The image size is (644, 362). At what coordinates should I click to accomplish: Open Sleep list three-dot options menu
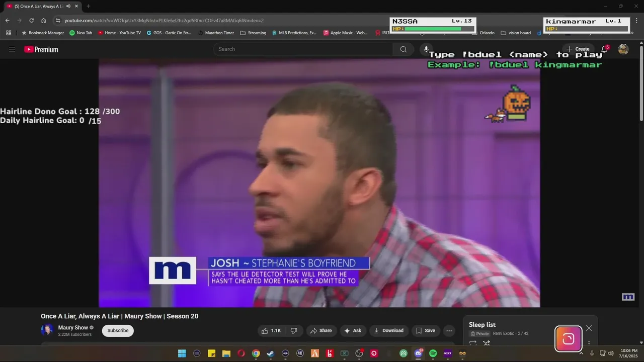589,343
